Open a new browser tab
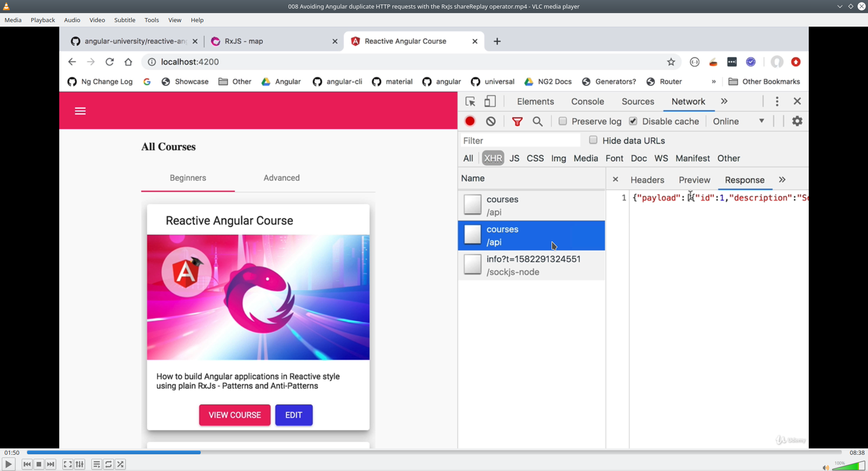The width and height of the screenshot is (868, 471). (x=497, y=41)
